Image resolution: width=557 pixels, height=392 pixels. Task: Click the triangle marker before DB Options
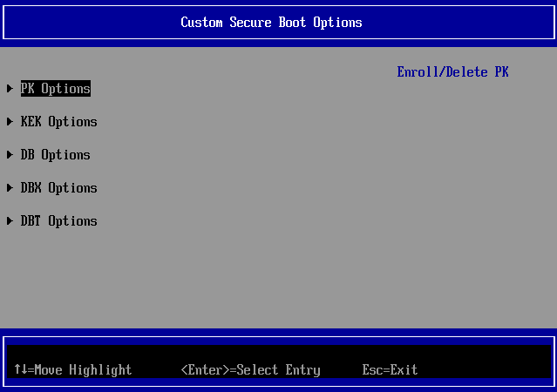[10, 155]
